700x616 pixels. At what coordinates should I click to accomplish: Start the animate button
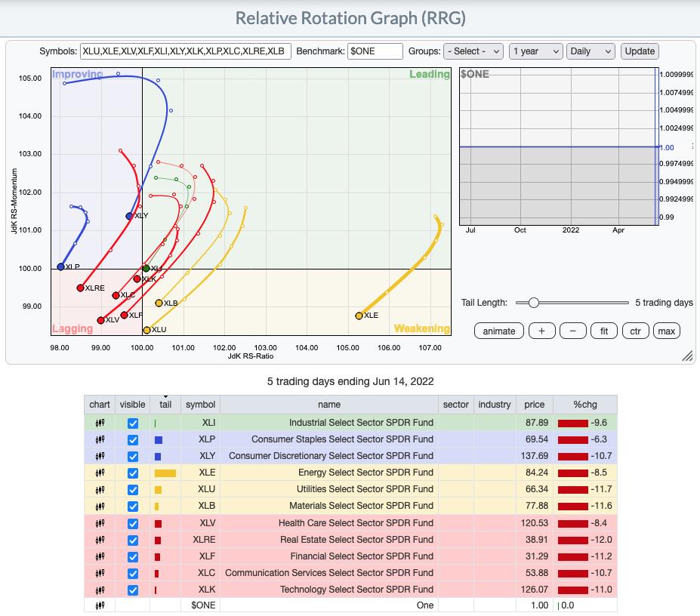(499, 331)
